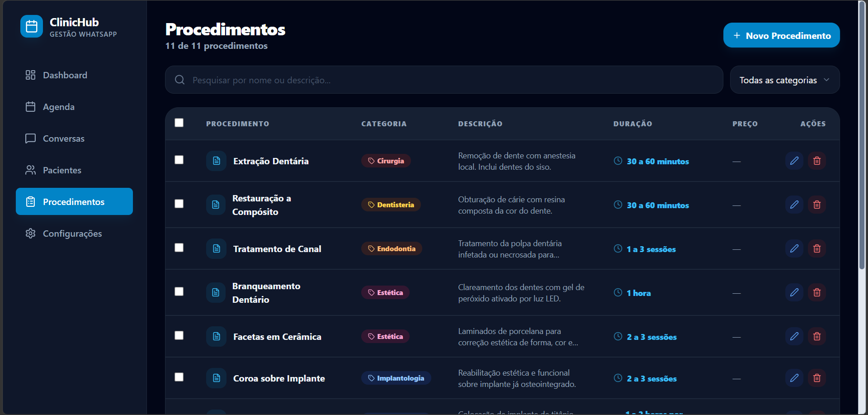
Task: Click the Implantologia category badge
Action: [396, 378]
